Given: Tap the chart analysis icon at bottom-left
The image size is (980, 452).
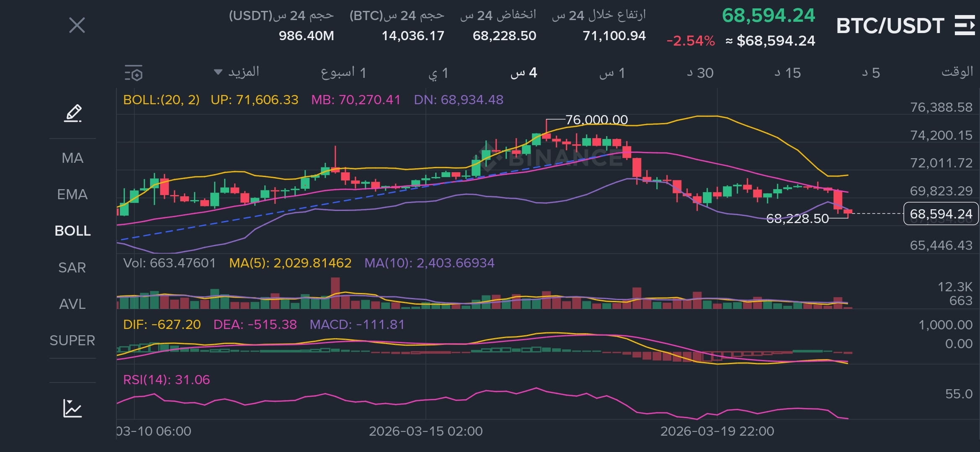Looking at the screenshot, I should 72,408.
